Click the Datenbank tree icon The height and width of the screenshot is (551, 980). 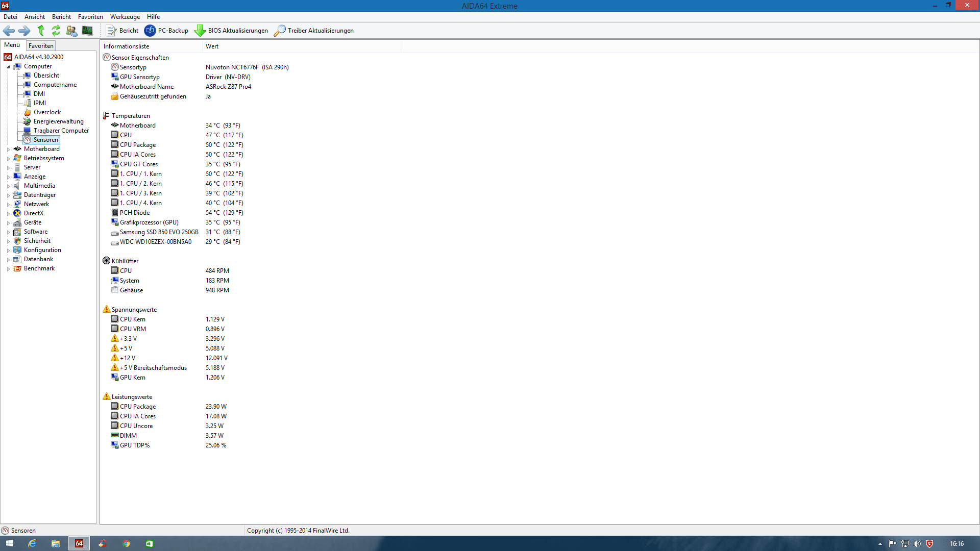[17, 259]
